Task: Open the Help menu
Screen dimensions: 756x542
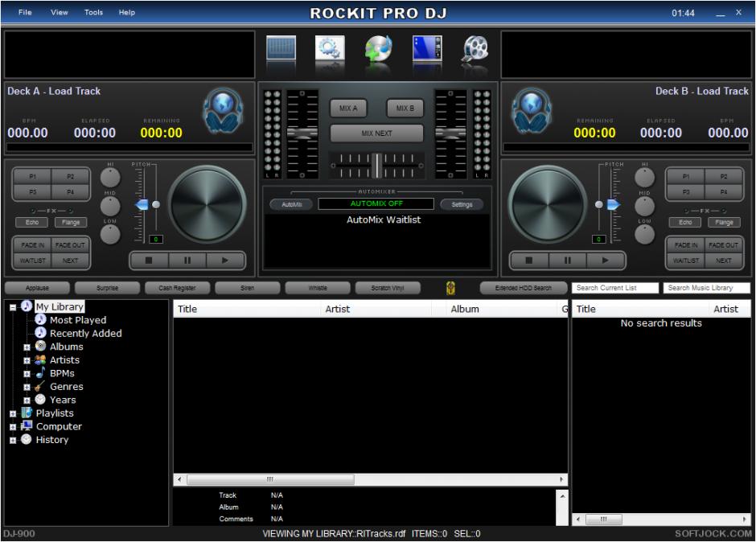Action: pos(127,13)
